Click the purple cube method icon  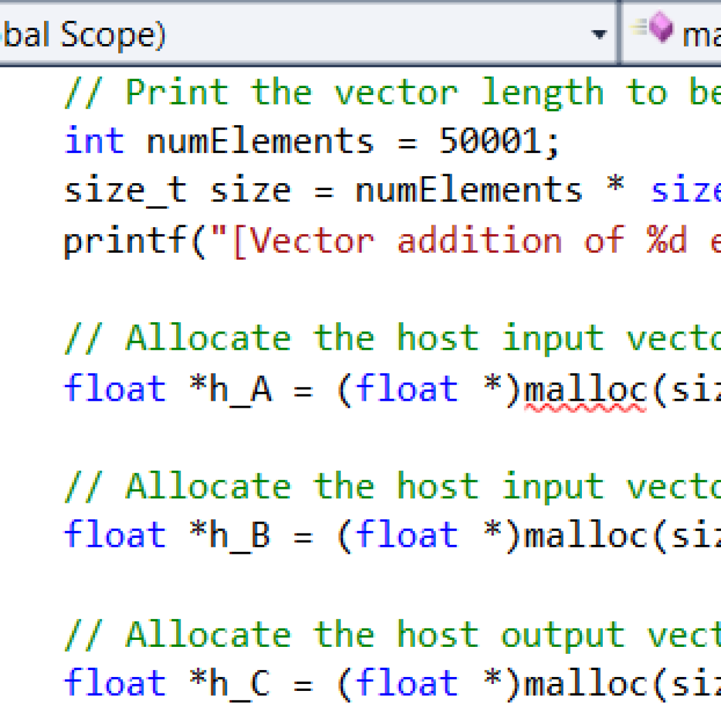point(661,28)
